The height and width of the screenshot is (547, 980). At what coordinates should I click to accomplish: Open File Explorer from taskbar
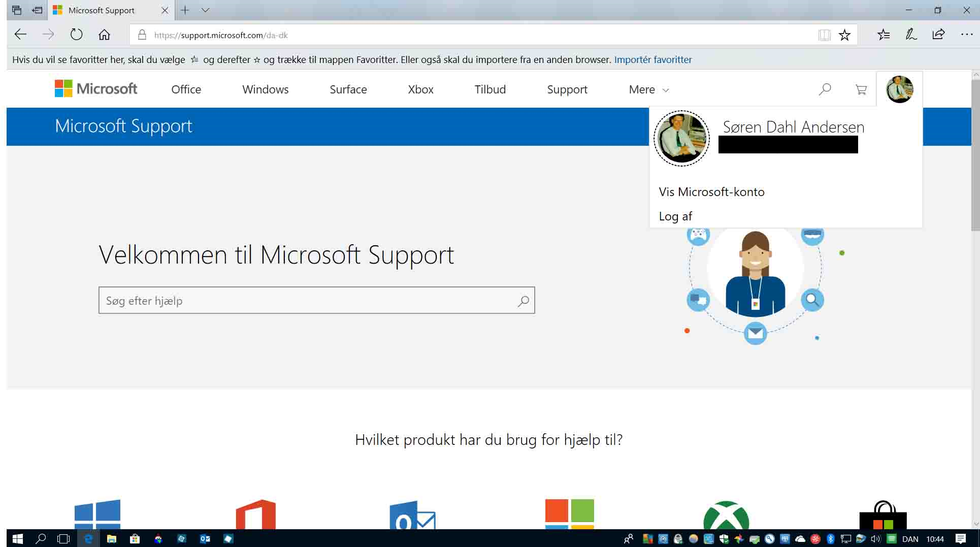coord(111,538)
